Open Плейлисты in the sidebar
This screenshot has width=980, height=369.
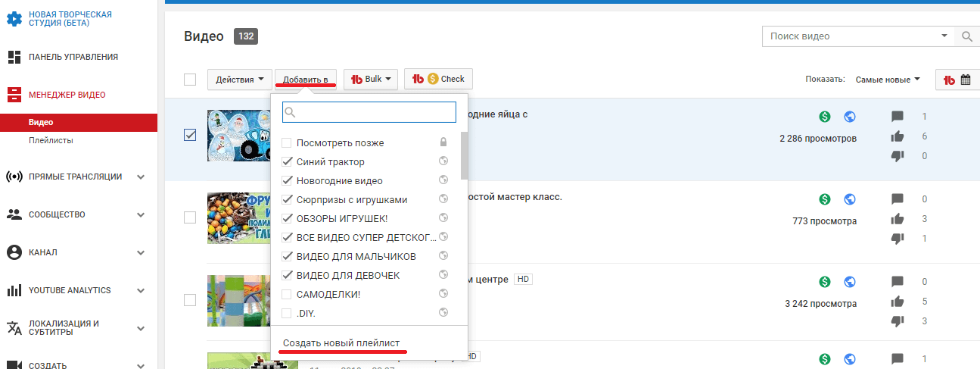pyautogui.click(x=51, y=140)
